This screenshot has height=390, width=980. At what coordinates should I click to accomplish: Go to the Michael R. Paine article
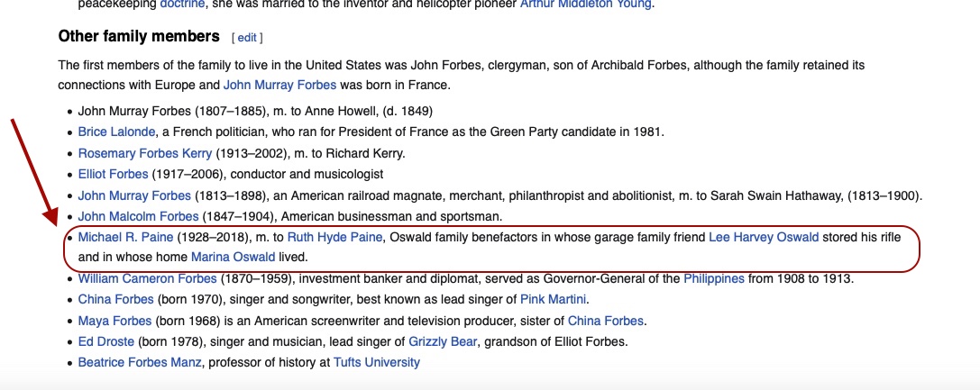click(x=125, y=237)
